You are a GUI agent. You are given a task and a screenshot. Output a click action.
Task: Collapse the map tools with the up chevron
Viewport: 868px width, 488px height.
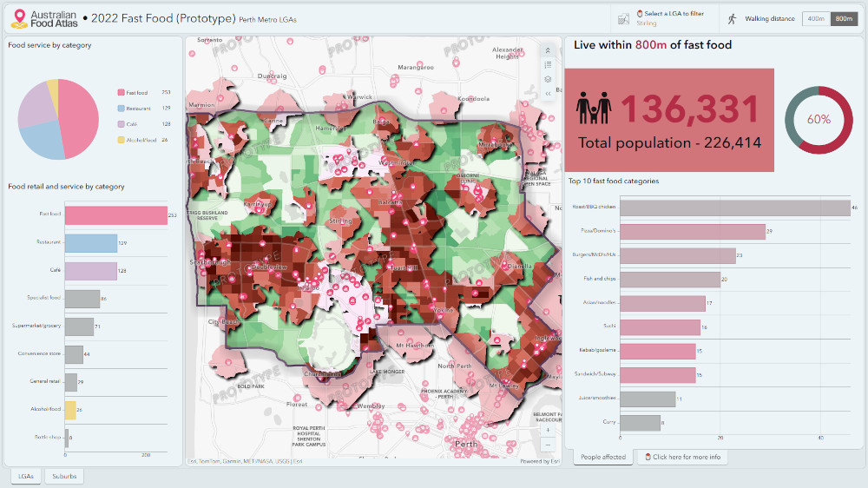pyautogui.click(x=548, y=49)
